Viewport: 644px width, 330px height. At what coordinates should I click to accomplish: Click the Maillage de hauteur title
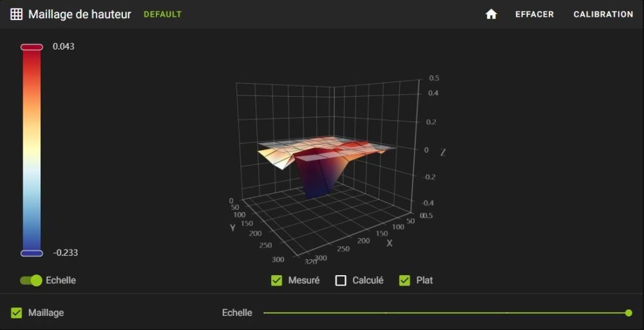80,14
